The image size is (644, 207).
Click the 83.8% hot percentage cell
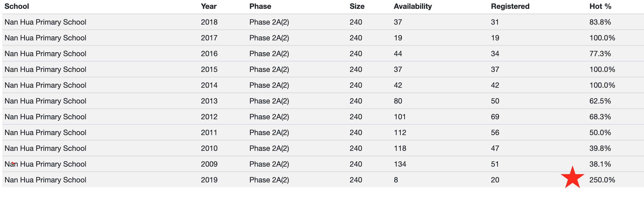[x=600, y=22]
